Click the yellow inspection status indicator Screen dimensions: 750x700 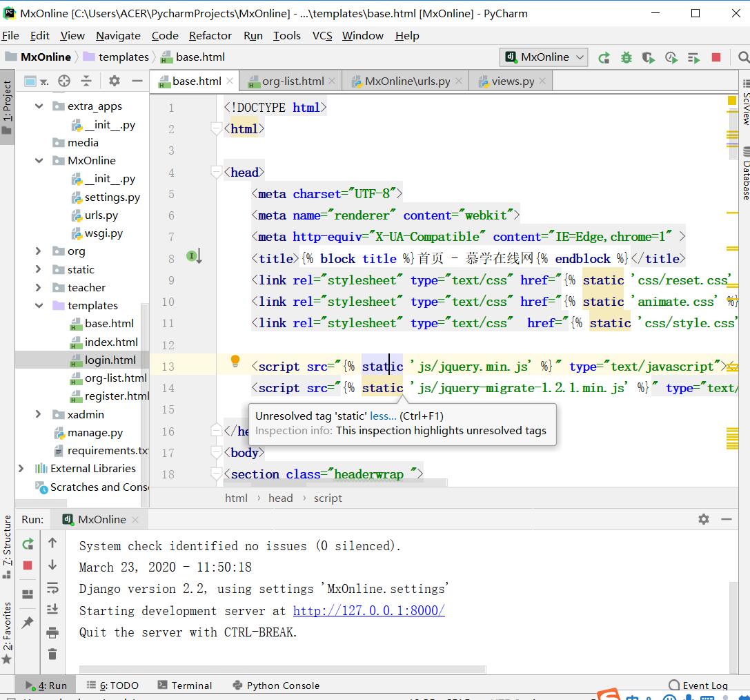732,101
